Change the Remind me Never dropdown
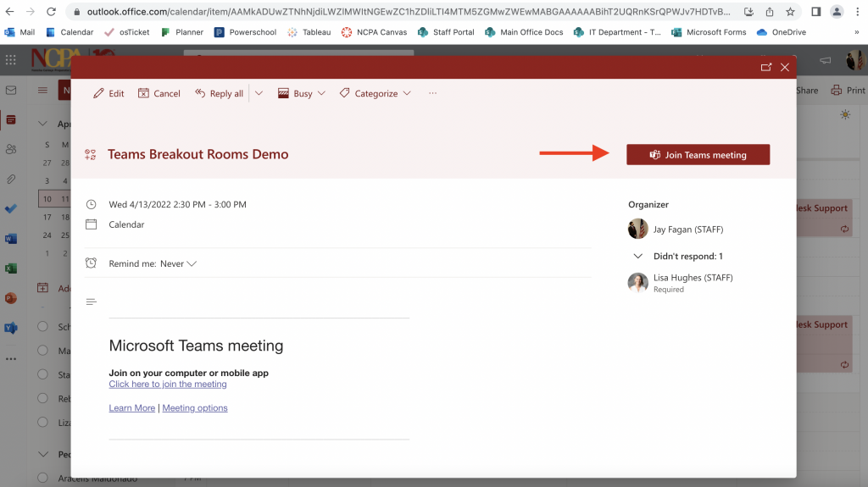The image size is (868, 487). pyautogui.click(x=178, y=263)
